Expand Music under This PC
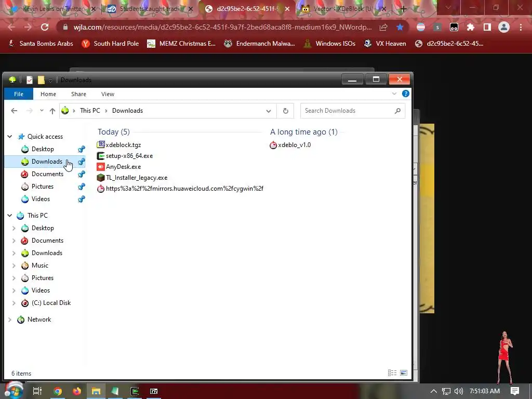The width and height of the screenshot is (532, 399). (14, 265)
